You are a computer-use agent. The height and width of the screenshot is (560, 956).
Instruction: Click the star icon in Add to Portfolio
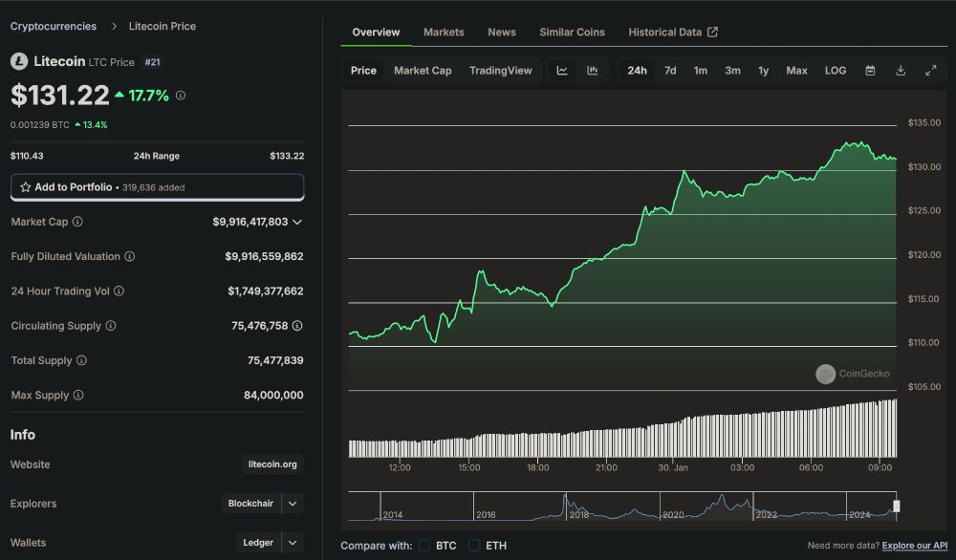pos(26,187)
